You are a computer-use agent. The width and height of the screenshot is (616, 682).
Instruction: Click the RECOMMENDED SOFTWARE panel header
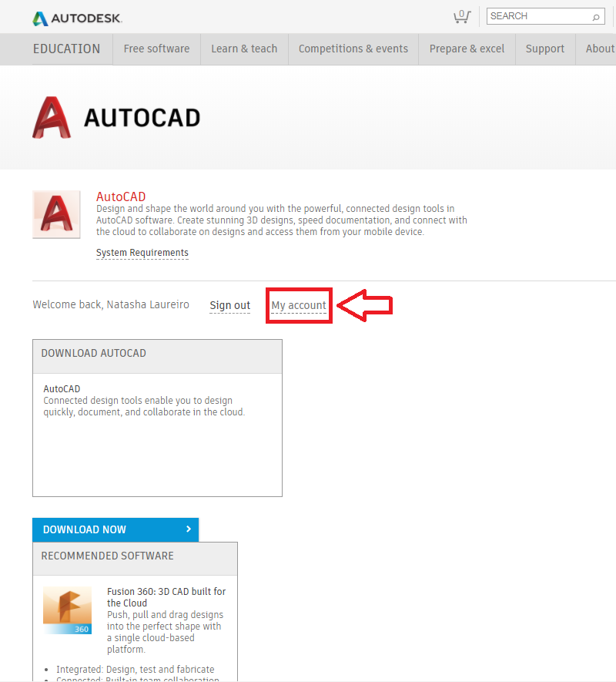(136, 559)
